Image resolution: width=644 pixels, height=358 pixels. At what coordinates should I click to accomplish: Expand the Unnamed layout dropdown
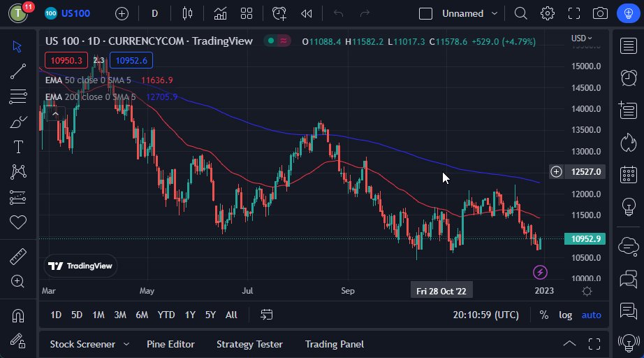pos(495,13)
